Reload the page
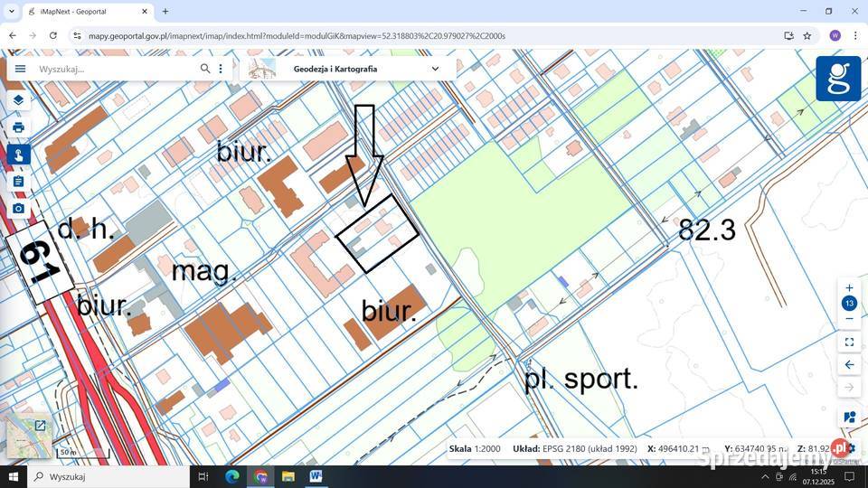 [x=53, y=35]
